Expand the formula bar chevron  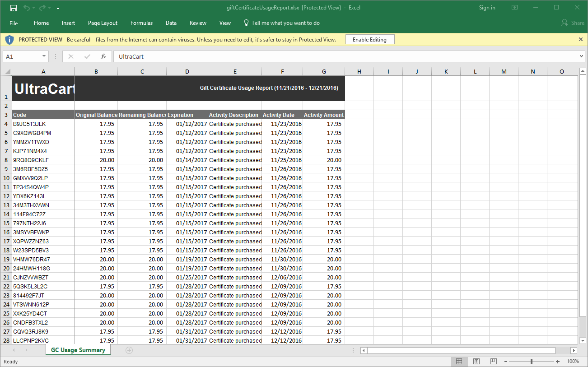click(x=581, y=56)
